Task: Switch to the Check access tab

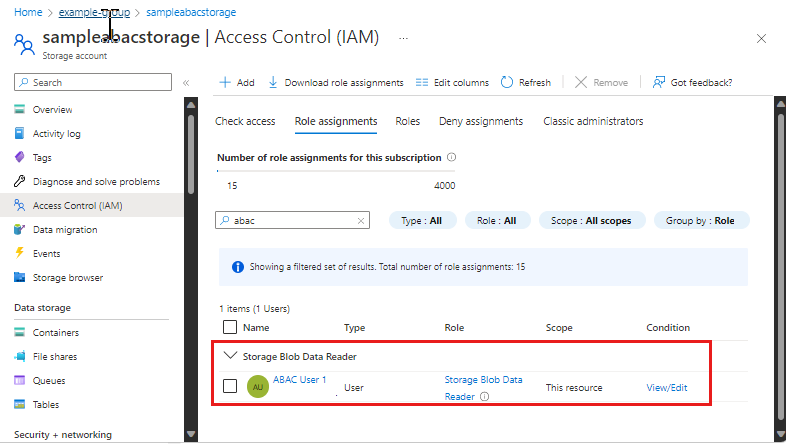Action: point(245,121)
